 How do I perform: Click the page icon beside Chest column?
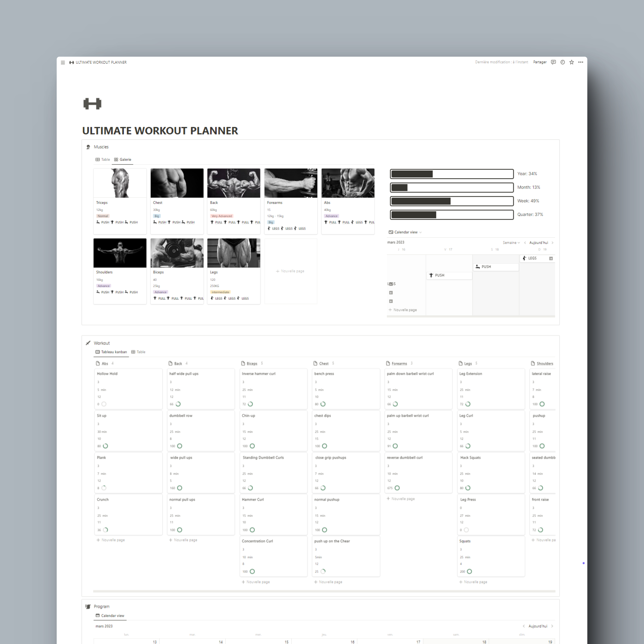coord(315,363)
